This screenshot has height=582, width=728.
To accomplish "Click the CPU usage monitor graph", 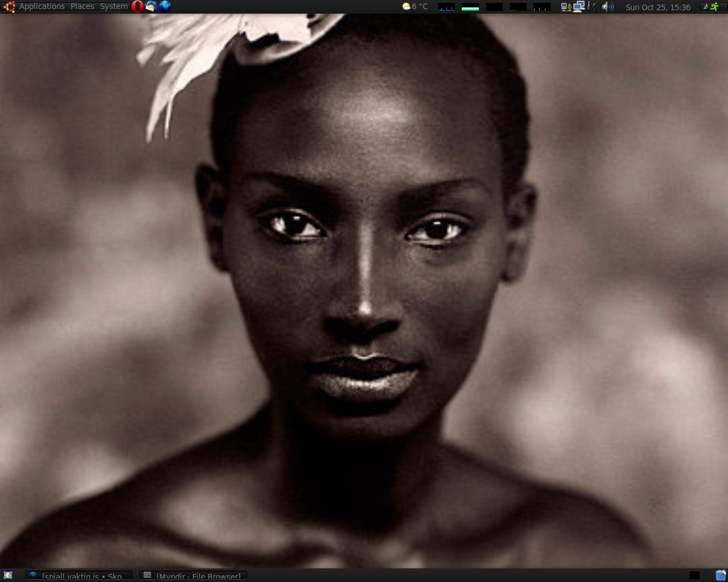I will pos(446,7).
